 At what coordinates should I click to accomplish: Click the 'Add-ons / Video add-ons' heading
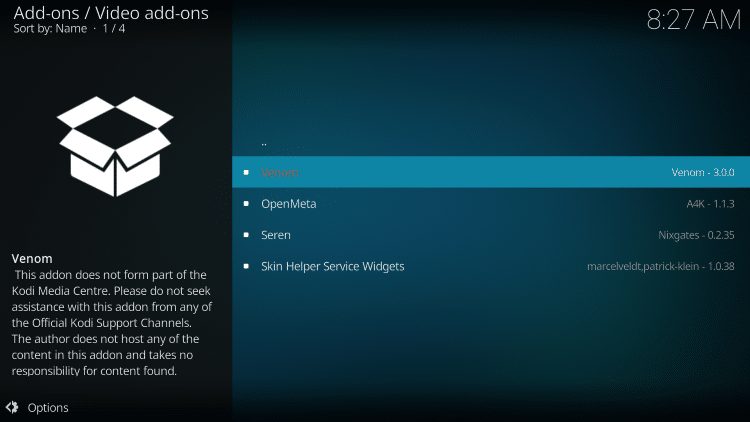pyautogui.click(x=111, y=13)
